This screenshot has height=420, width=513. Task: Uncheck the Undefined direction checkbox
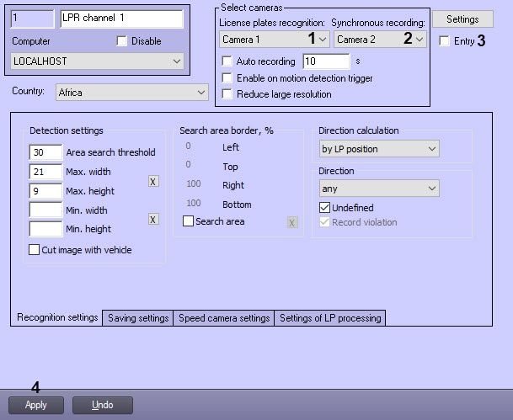tap(324, 208)
